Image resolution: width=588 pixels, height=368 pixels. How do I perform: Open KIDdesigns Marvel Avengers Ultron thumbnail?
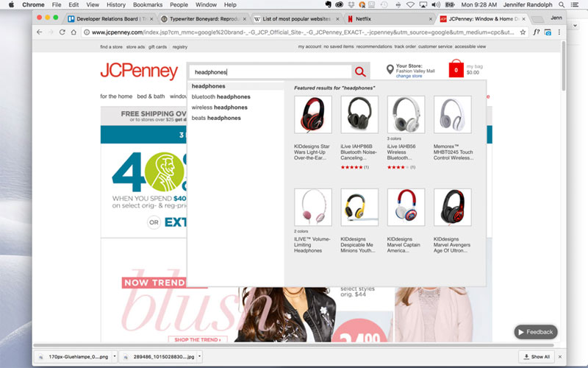[453, 208]
